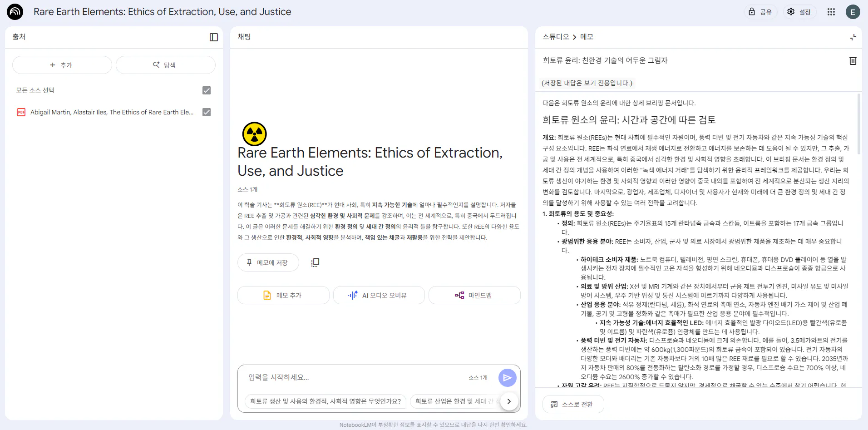868x430 pixels.
Task: Select suggestion 희토류 생산 및 사용의 환경적 question
Action: coord(325,401)
